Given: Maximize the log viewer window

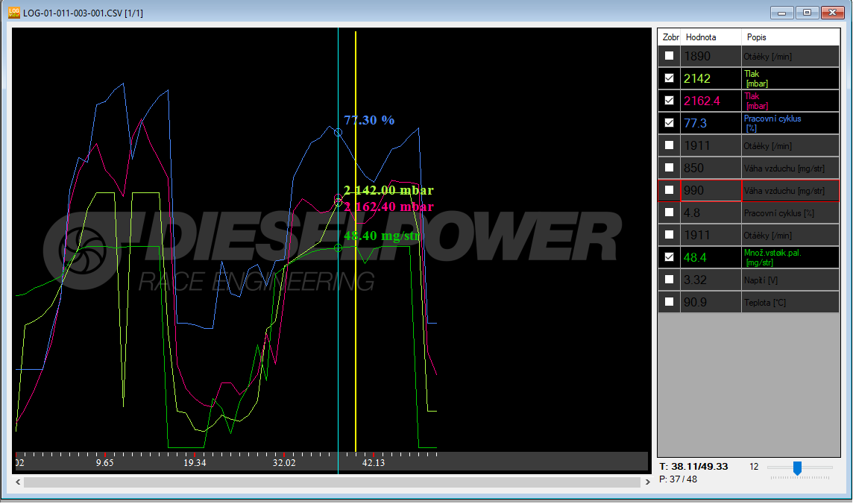Looking at the screenshot, I should 808,12.
